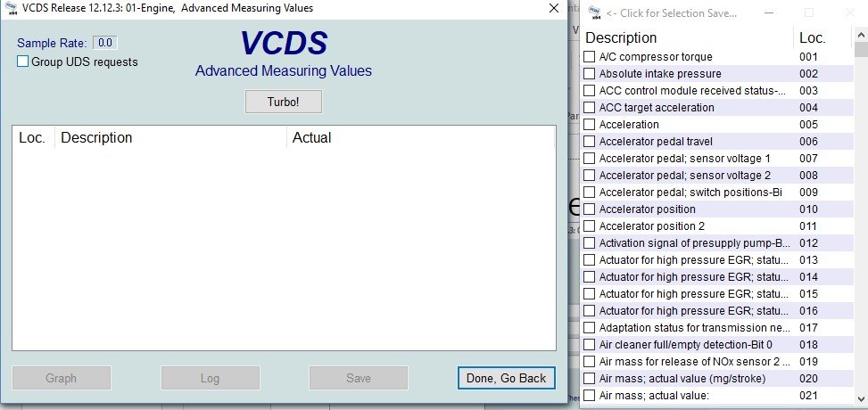Click the Sample Rate value field
This screenshot has height=410, width=868.
point(105,43)
